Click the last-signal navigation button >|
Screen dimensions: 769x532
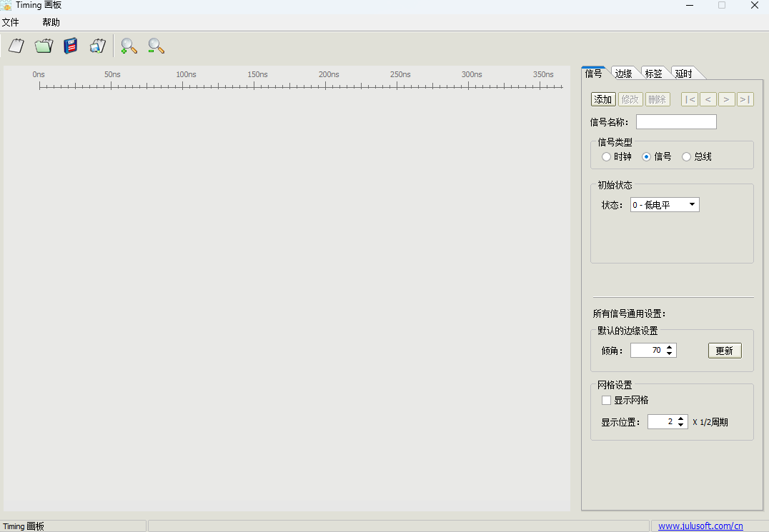point(745,99)
